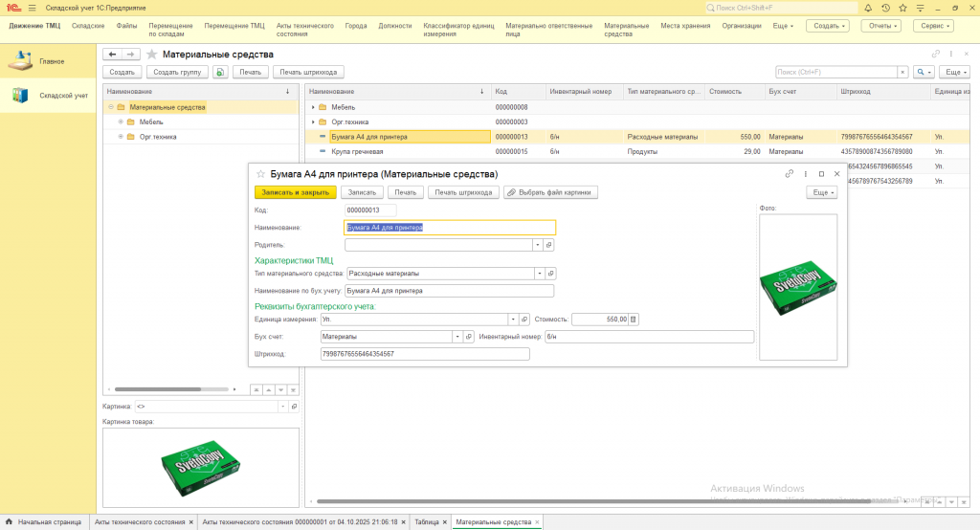Screen dimensions: 980x530
Task: Click Записать и закрыть button
Action: point(296,192)
